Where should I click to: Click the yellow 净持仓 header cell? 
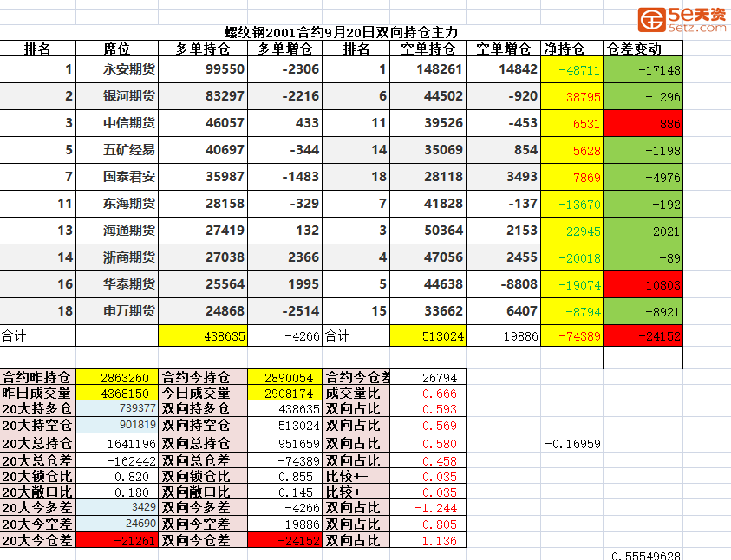pos(570,49)
